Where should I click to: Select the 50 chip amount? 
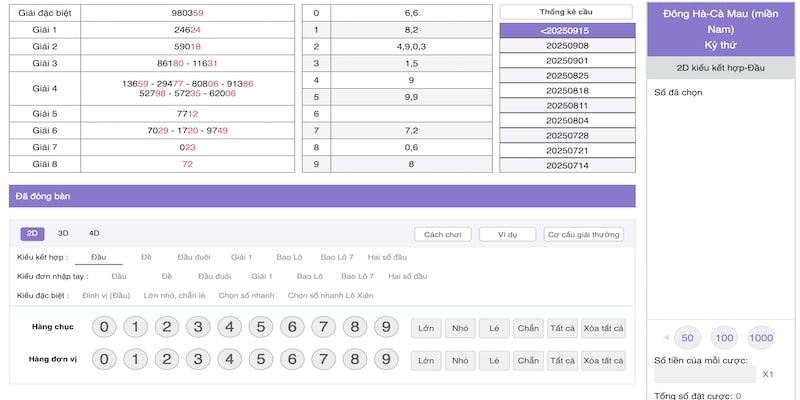click(x=687, y=337)
